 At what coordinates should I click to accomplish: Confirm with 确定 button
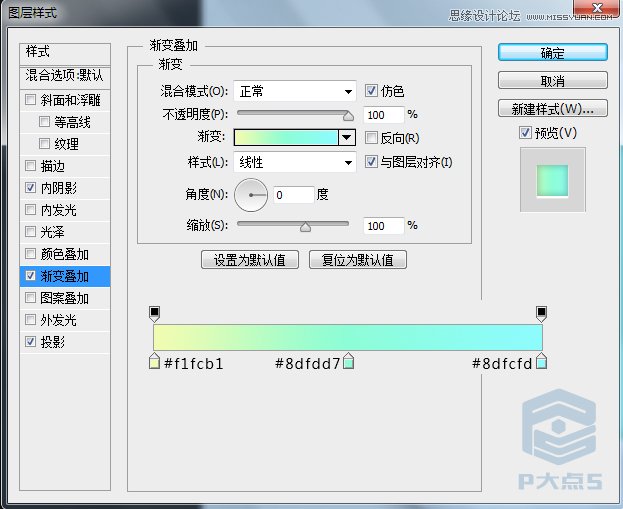click(553, 52)
